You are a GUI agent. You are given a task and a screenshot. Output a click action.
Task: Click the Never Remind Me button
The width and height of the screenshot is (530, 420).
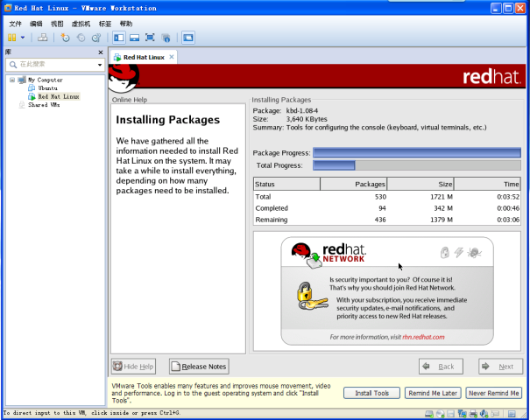pyautogui.click(x=494, y=393)
